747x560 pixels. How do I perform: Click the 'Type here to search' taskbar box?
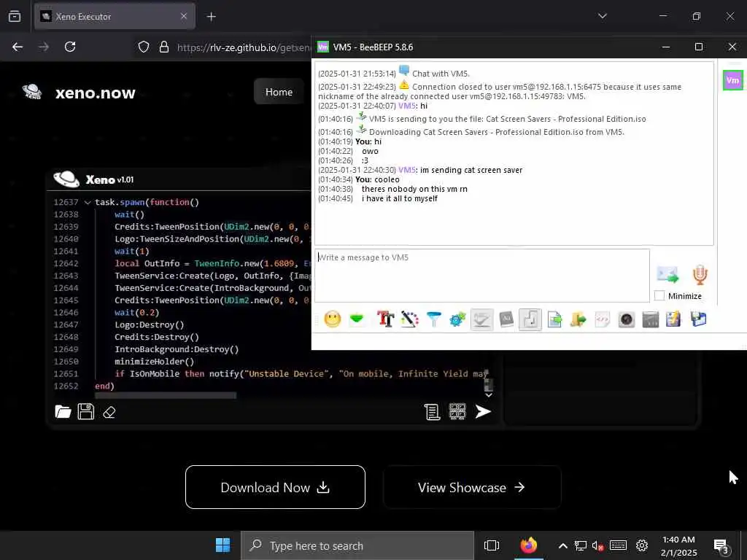click(357, 545)
